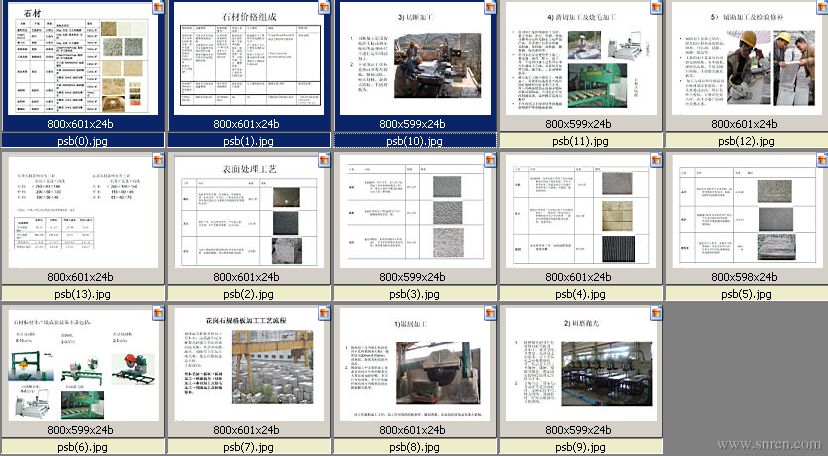Click the psb(3).jpg filename label
This screenshot has height=456, width=828.
(415, 294)
